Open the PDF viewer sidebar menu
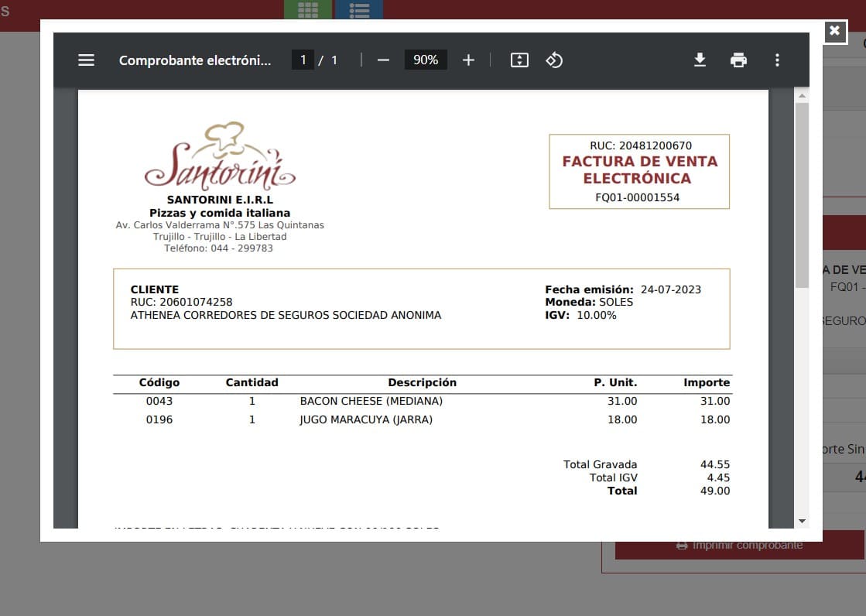 pos(86,60)
